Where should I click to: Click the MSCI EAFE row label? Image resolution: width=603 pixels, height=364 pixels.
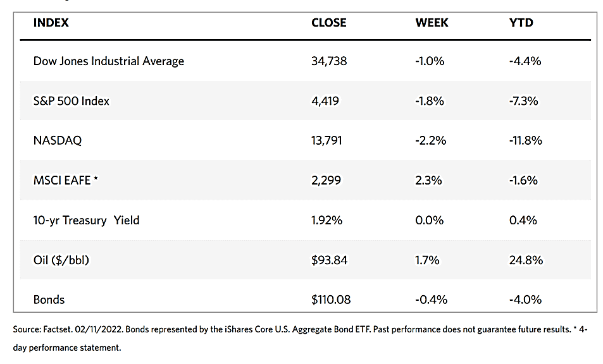pos(65,180)
